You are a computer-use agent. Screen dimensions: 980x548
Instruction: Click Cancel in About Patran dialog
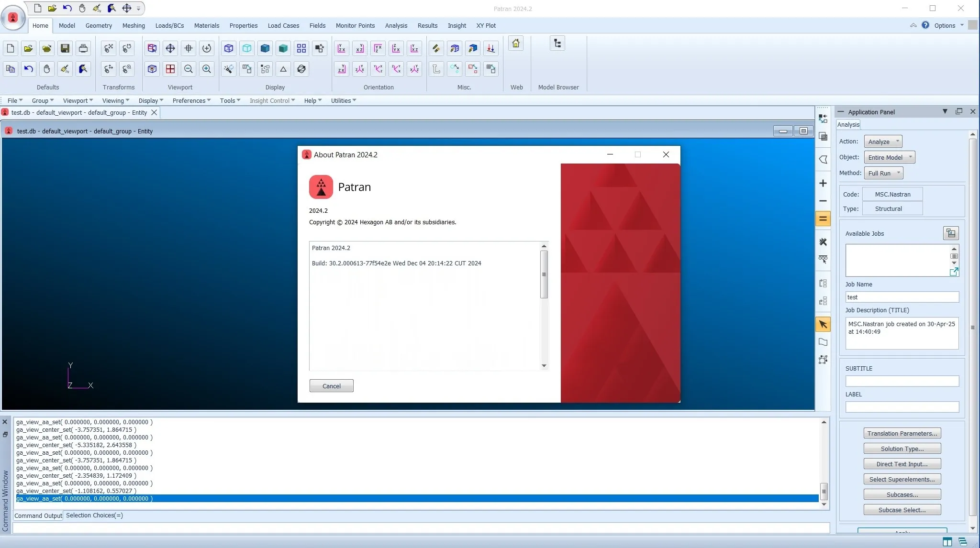click(x=332, y=386)
